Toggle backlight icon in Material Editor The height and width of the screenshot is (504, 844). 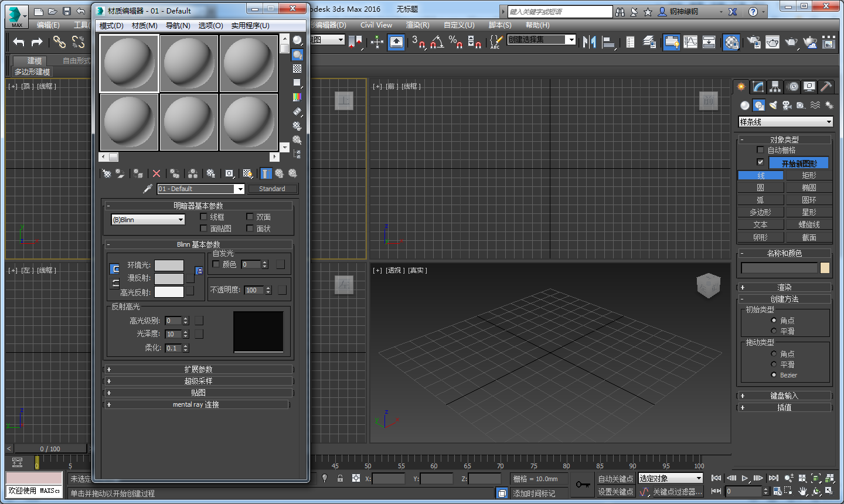click(x=298, y=55)
